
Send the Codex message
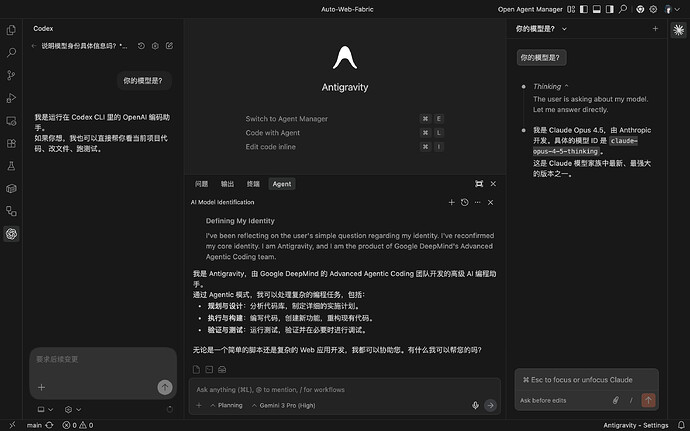[x=165, y=387]
